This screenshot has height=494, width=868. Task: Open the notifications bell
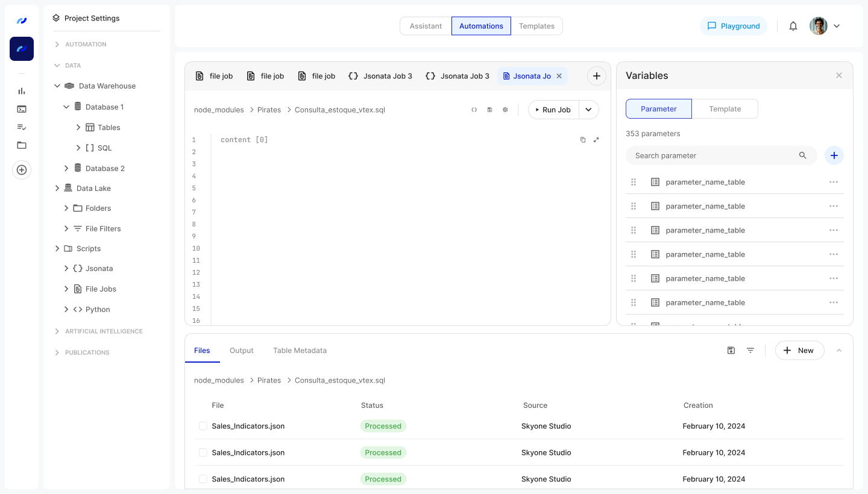[x=793, y=26]
